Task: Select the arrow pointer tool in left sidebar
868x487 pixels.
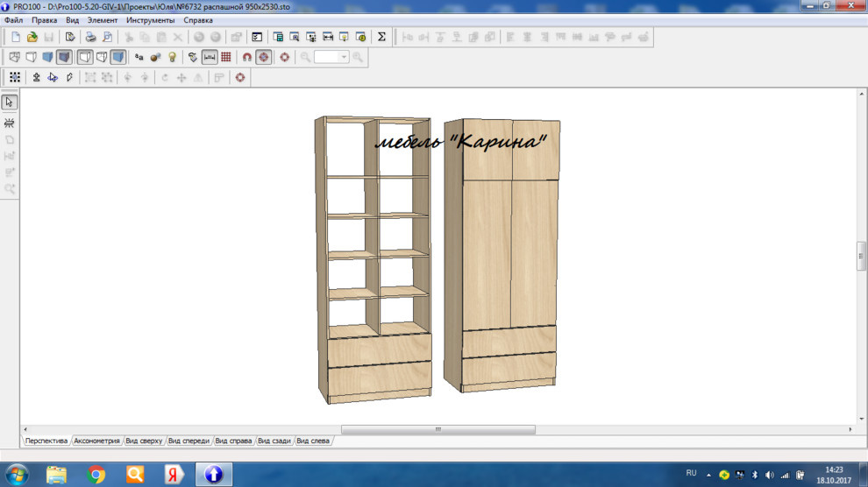Action: [x=10, y=102]
